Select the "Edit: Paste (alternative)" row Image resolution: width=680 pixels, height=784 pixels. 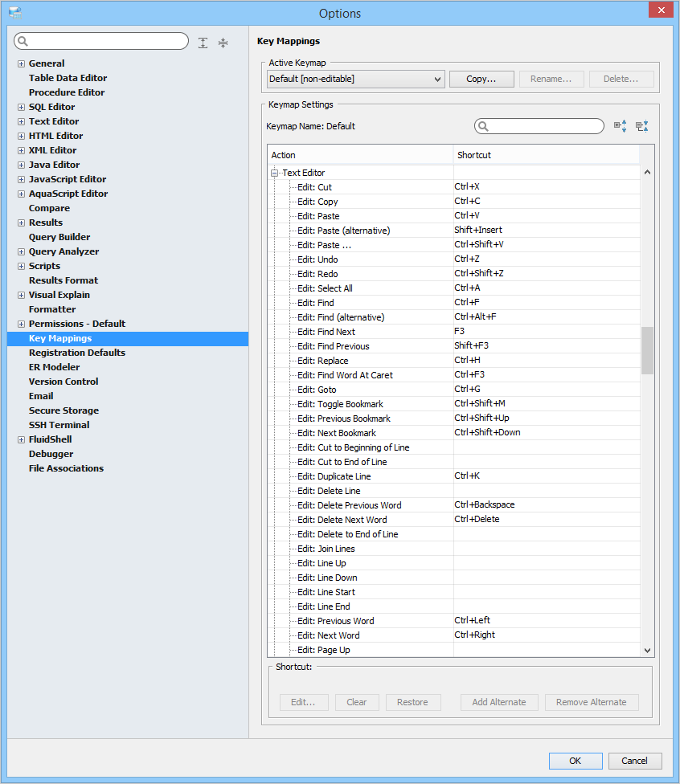point(454,231)
